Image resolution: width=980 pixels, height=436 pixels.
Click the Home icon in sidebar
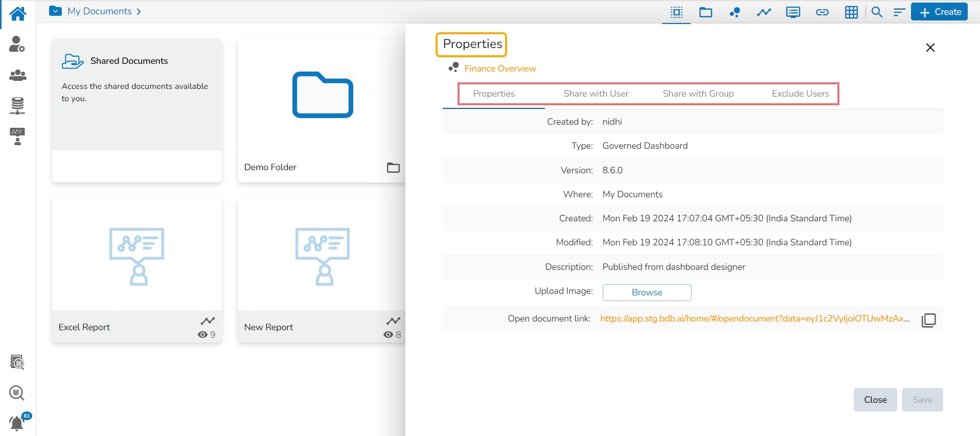[x=17, y=13]
